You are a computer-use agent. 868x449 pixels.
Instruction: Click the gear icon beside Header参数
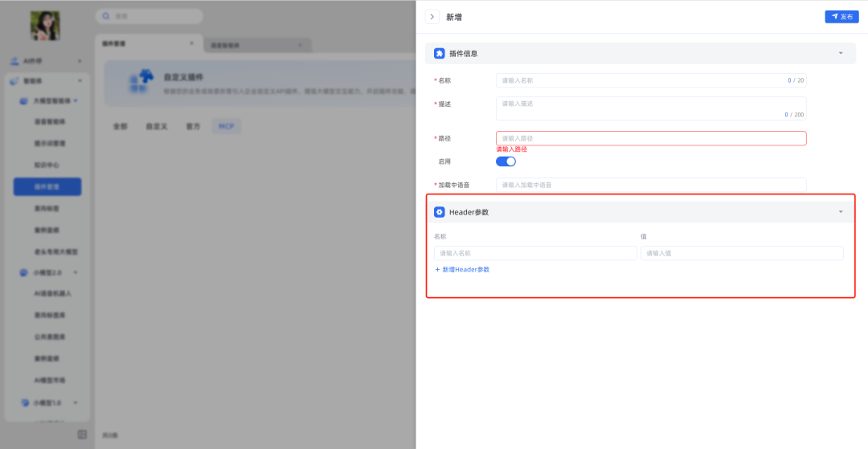coord(439,212)
